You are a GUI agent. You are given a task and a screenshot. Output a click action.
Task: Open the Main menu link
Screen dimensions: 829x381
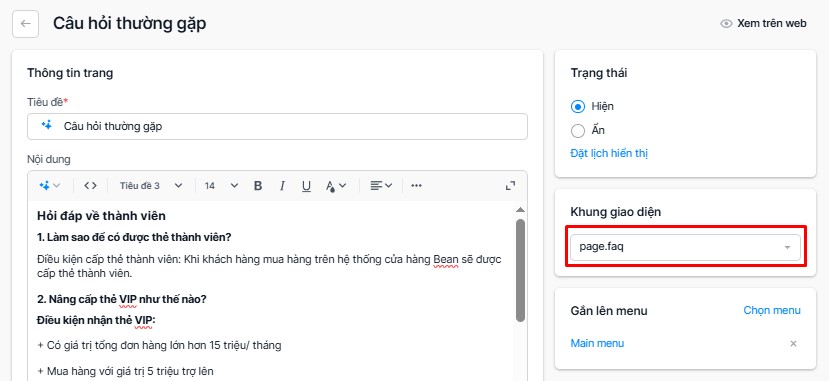597,343
